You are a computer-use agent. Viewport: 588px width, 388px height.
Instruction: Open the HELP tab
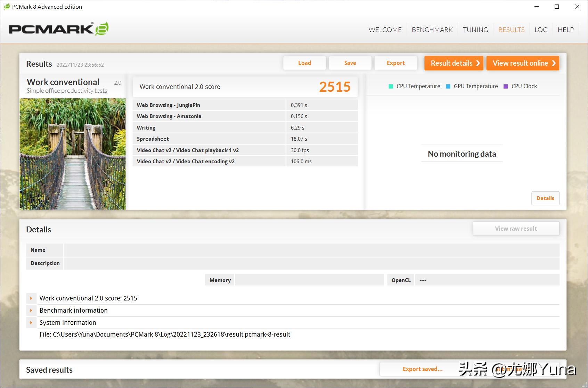[x=565, y=30]
